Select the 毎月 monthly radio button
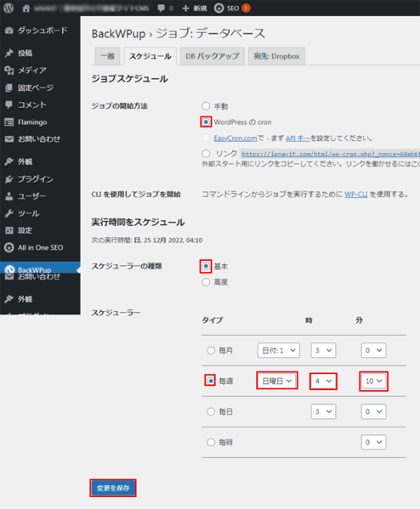Viewport: 420px width, 509px height. (211, 350)
